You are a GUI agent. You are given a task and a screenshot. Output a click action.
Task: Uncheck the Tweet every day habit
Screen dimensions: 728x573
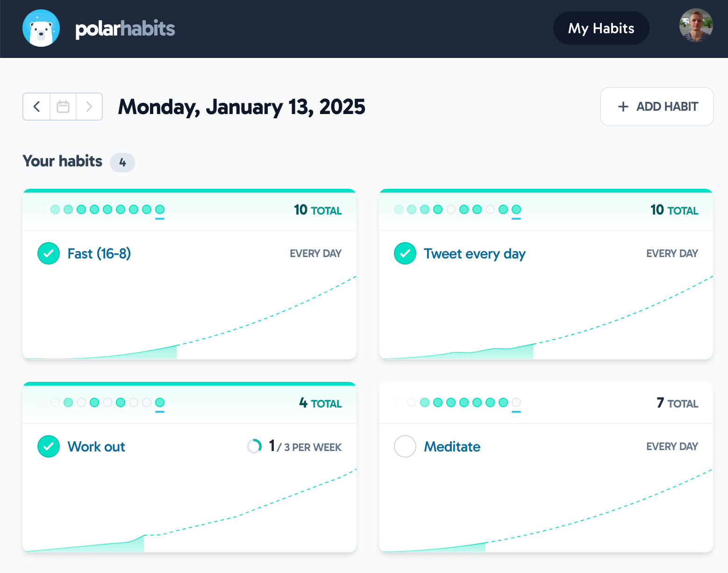pyautogui.click(x=405, y=253)
